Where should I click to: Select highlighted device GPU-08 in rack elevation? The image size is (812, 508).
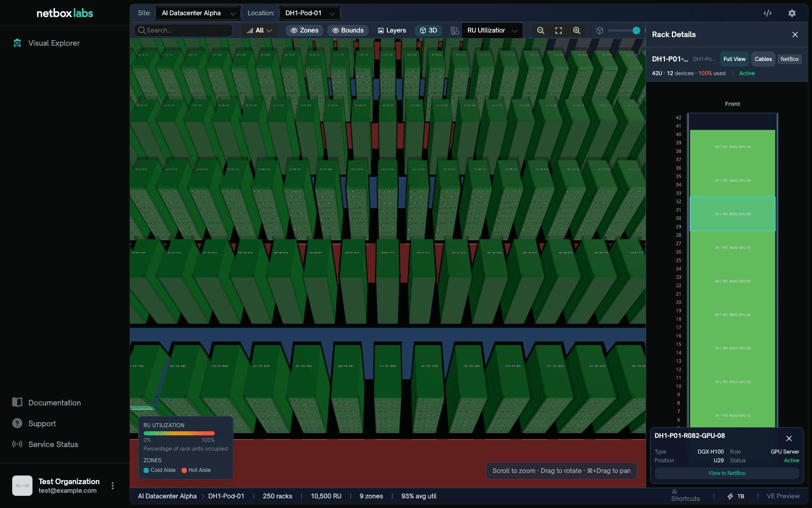[732, 214]
